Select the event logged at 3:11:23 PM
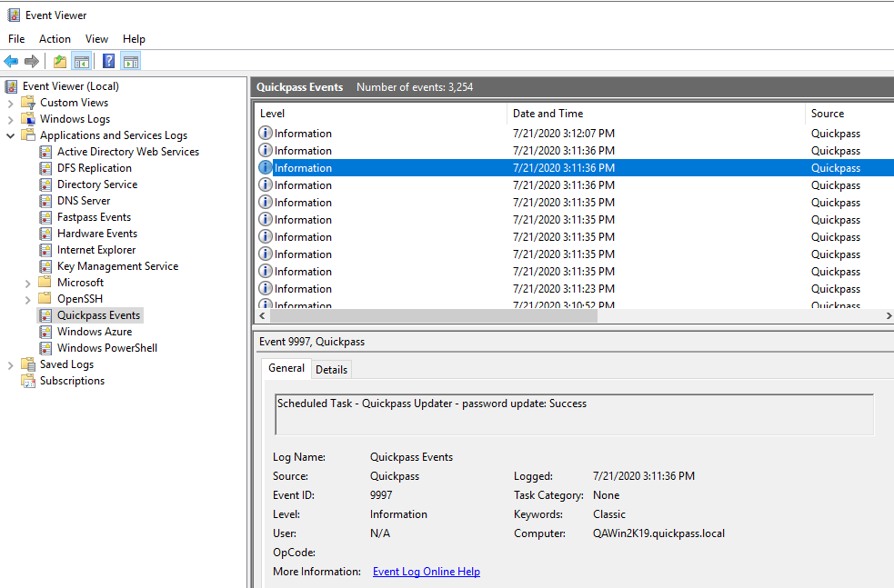 [x=574, y=289]
